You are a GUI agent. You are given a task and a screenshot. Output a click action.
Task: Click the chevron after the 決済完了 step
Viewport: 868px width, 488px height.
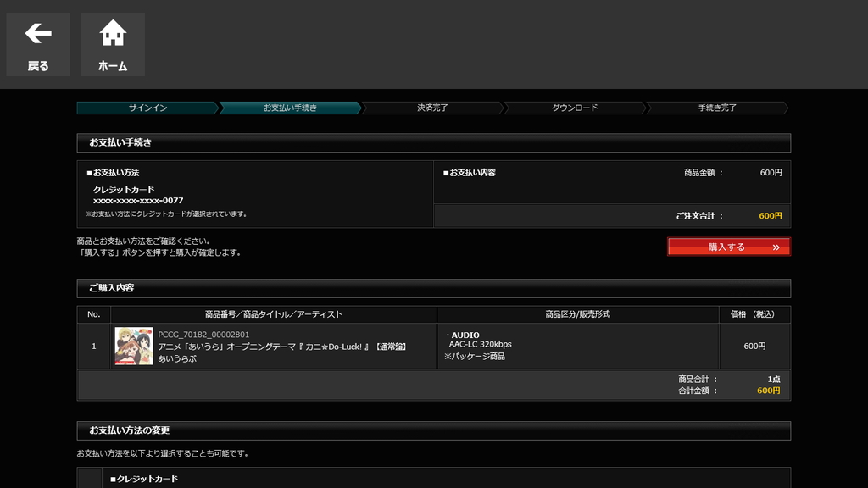coord(504,108)
